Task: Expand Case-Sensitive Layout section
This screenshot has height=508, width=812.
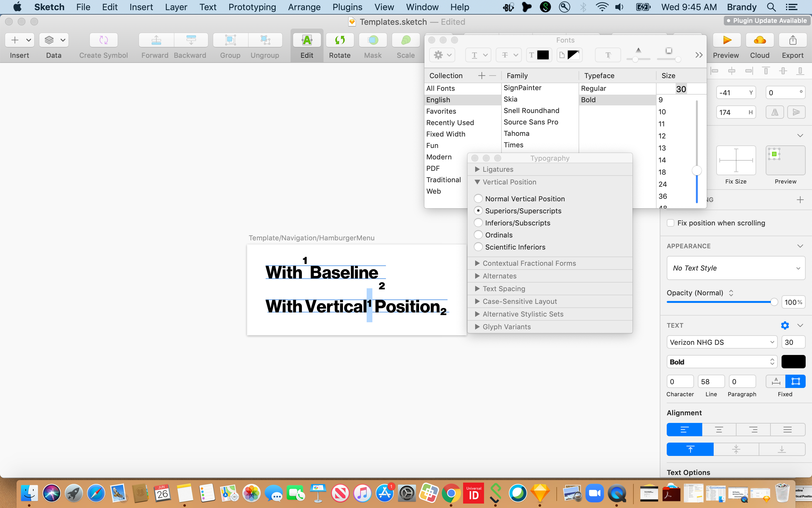Action: 477,302
